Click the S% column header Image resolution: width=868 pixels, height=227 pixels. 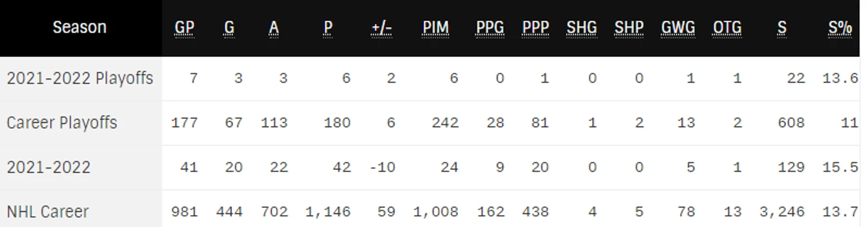point(840,27)
